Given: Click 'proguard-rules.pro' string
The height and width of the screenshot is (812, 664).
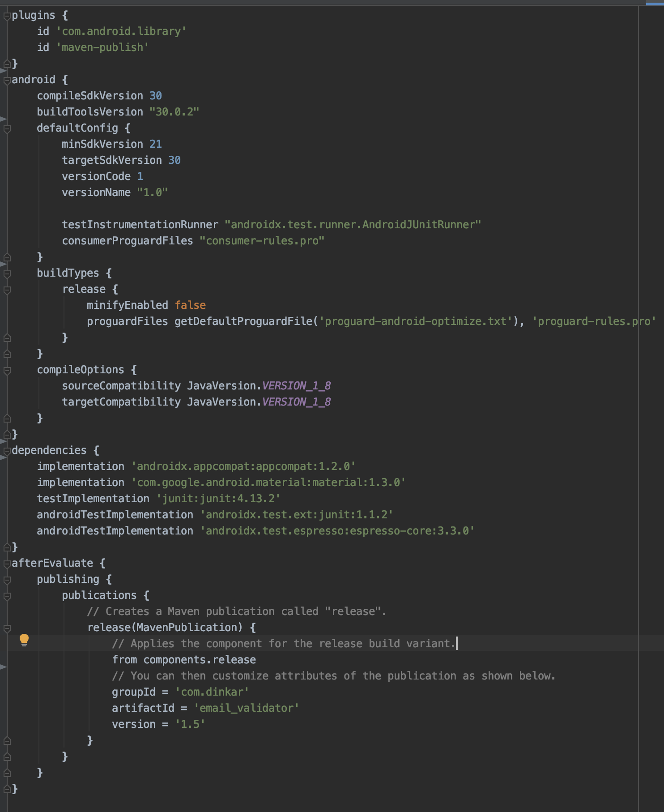Looking at the screenshot, I should pos(594,321).
